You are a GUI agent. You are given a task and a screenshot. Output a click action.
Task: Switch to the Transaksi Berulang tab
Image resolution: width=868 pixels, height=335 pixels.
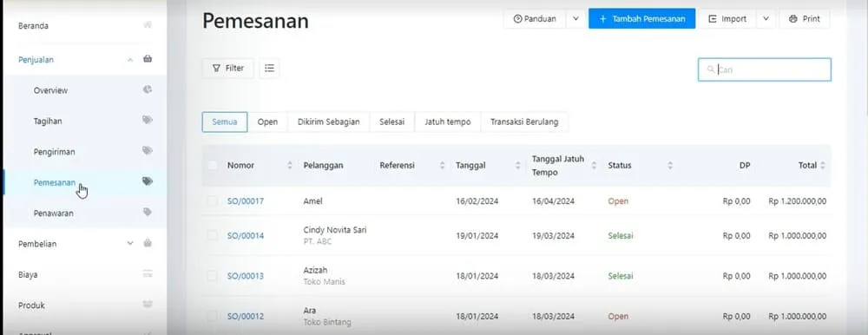point(524,122)
